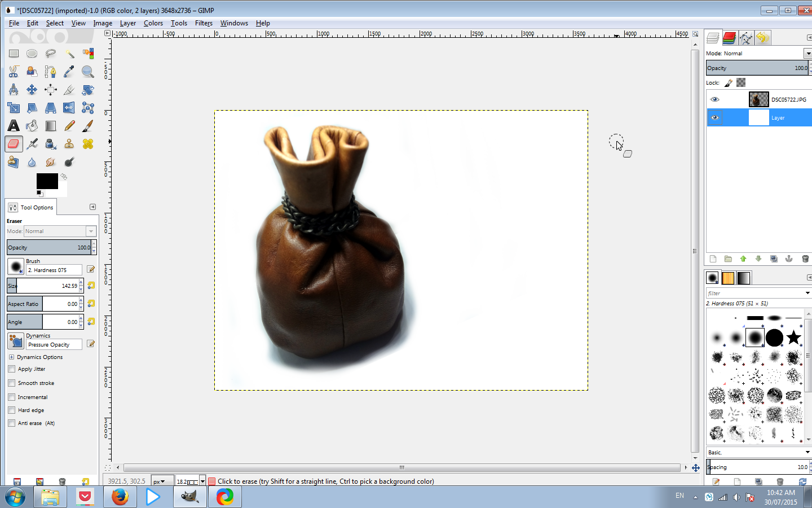Switch to the Channels tab
The image size is (812, 508).
click(729, 38)
